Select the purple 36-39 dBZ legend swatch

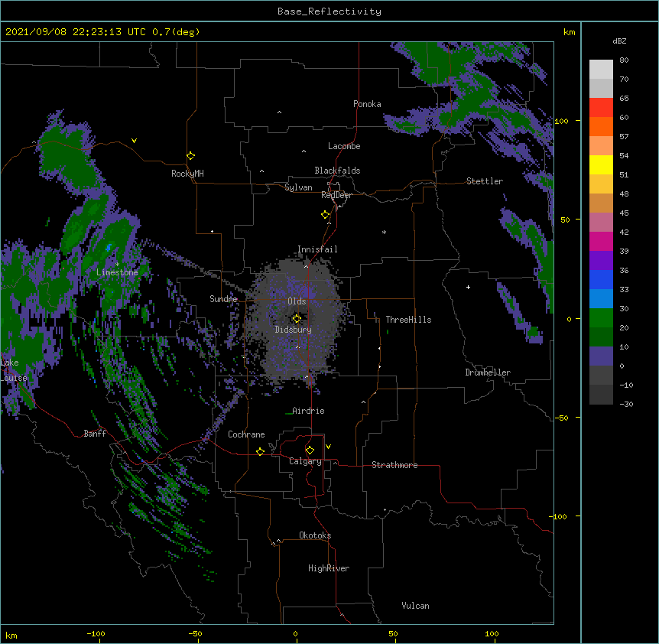pyautogui.click(x=601, y=261)
